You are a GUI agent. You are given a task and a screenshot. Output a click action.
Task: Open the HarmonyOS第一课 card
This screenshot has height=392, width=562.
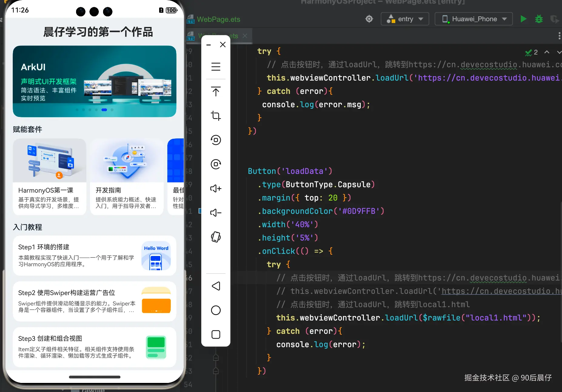click(49, 177)
